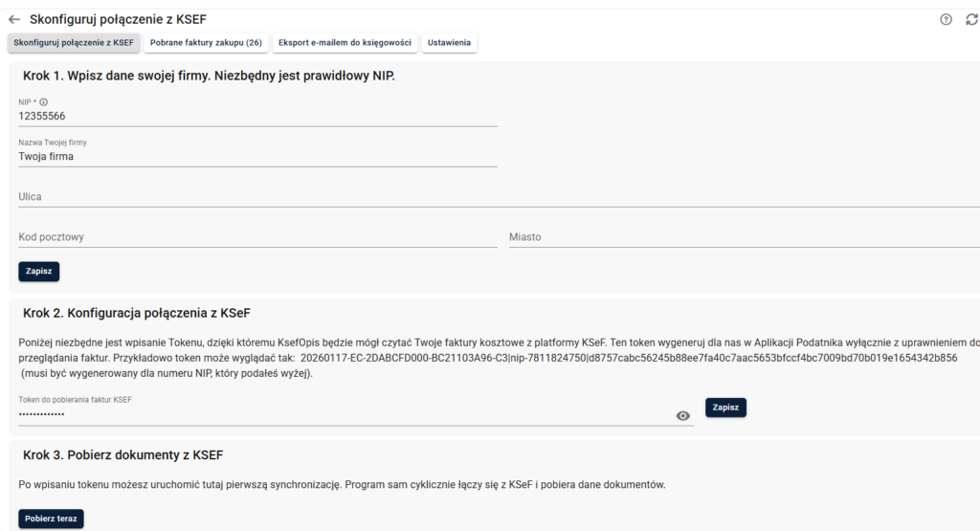The width and height of the screenshot is (980, 531).
Task: Open the Ustawienia tab
Action: tap(449, 43)
